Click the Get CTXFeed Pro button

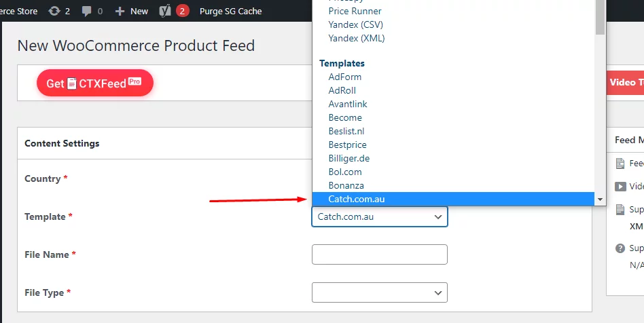click(x=95, y=83)
